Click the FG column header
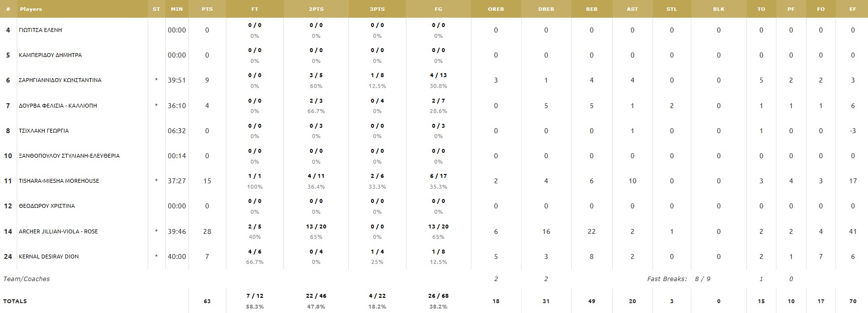868x313 pixels. coord(438,9)
